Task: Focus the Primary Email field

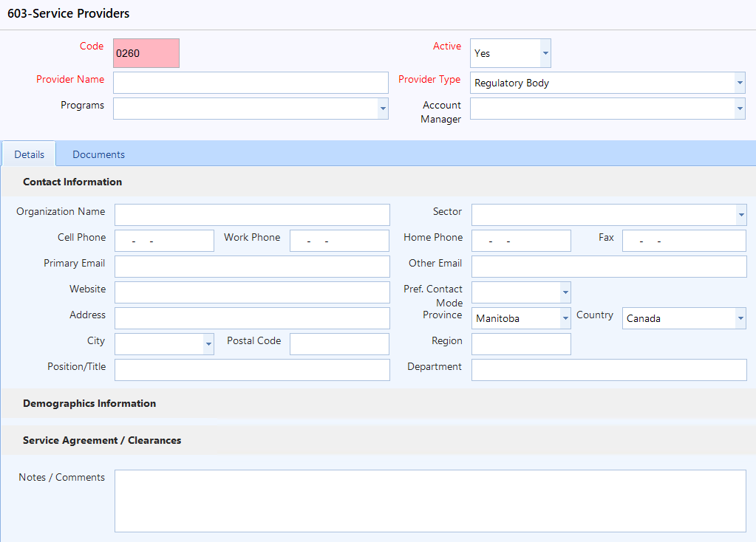Action: (252, 267)
